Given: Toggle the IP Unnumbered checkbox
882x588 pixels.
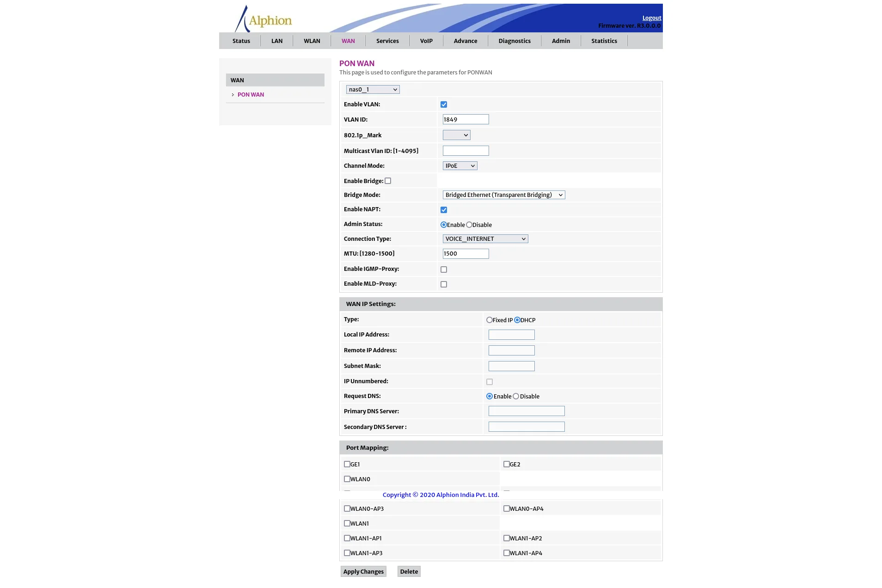Looking at the screenshot, I should click(x=490, y=382).
